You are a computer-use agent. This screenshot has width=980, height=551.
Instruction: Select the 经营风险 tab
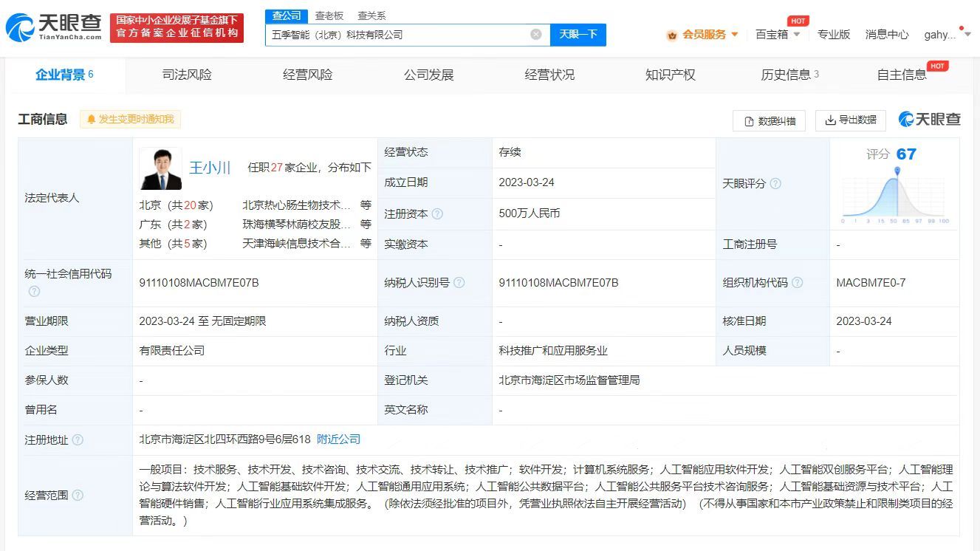pyautogui.click(x=308, y=75)
